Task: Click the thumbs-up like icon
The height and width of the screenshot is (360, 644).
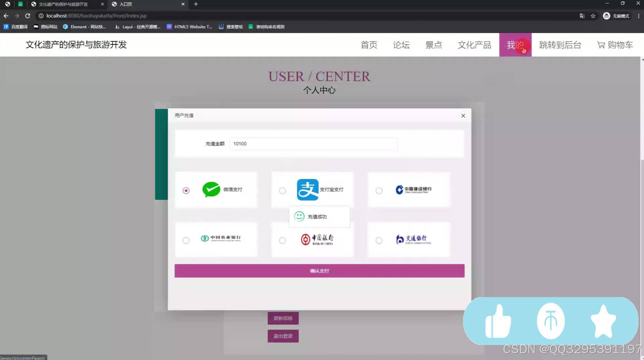Action: 498,321
